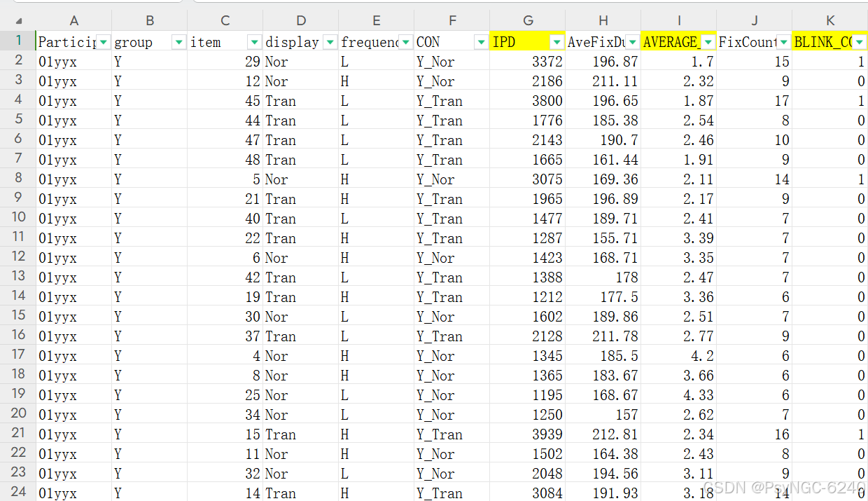Open the filter icon on the FixCount column
Viewport: 868px width, 501px height.
click(x=783, y=41)
